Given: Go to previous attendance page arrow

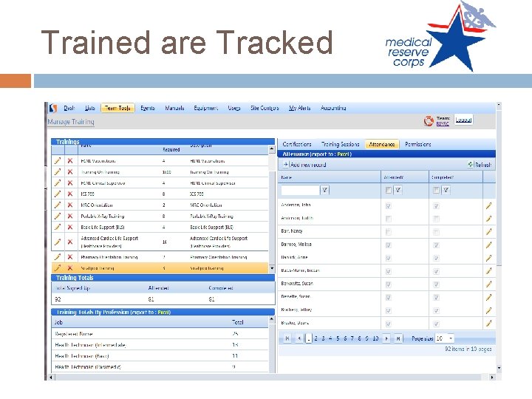Looking at the screenshot, I should pos(299,338).
